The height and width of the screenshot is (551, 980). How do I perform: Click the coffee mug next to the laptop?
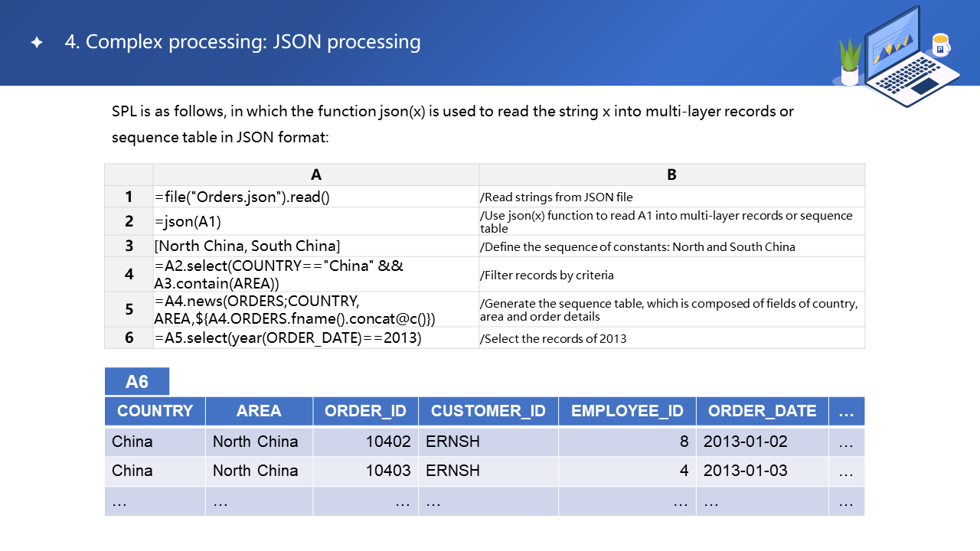click(x=940, y=46)
